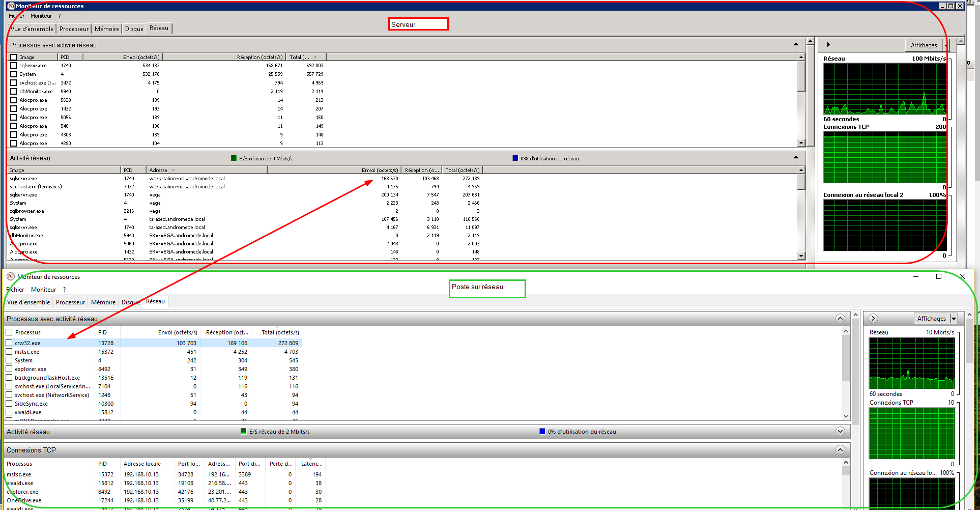
Task: Click blue utilisation du réseau square in Serveur
Action: (515, 158)
